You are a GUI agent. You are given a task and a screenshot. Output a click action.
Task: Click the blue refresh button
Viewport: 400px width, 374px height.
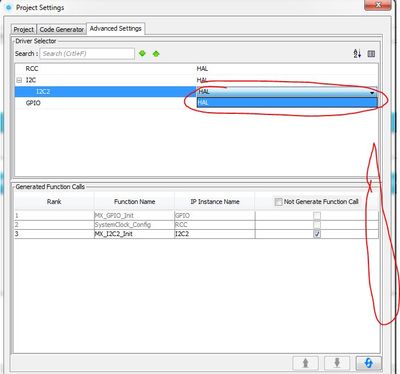368,363
